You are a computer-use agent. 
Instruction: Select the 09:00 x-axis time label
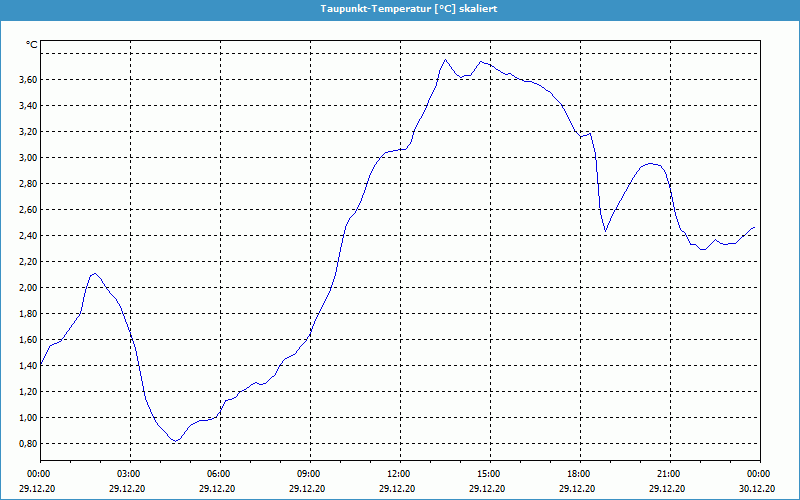pos(308,474)
